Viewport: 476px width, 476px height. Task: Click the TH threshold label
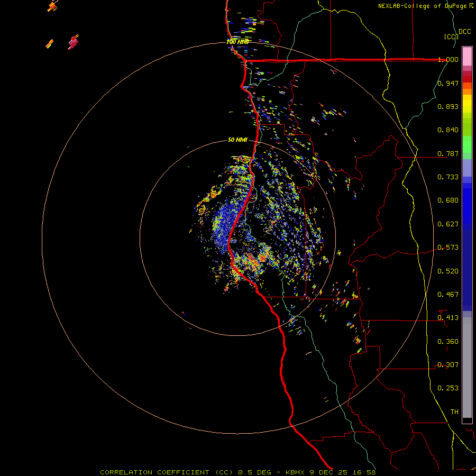click(454, 412)
